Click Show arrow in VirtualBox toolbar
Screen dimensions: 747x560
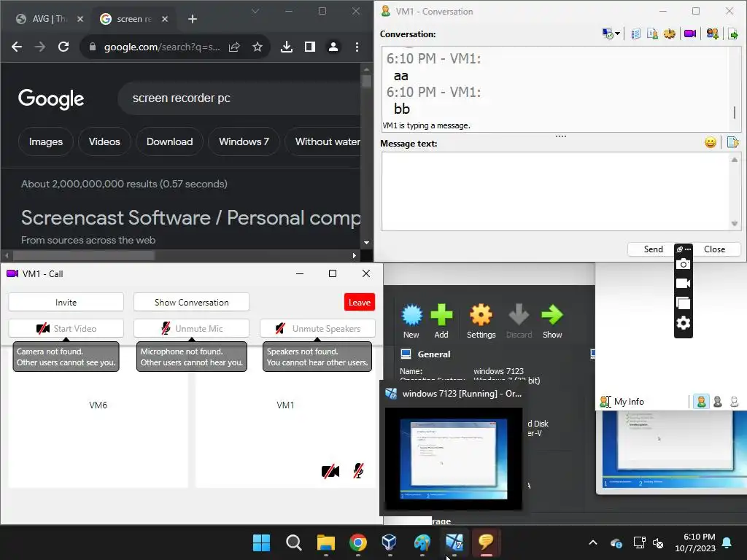tap(552, 322)
